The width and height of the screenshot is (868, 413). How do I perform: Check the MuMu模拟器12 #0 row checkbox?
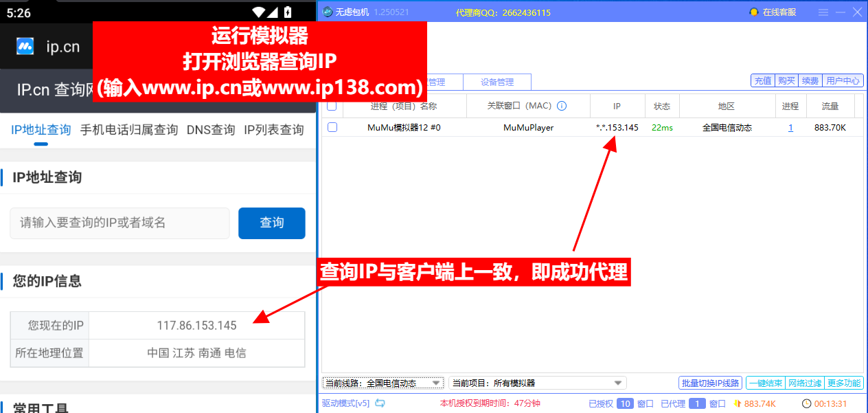(333, 127)
